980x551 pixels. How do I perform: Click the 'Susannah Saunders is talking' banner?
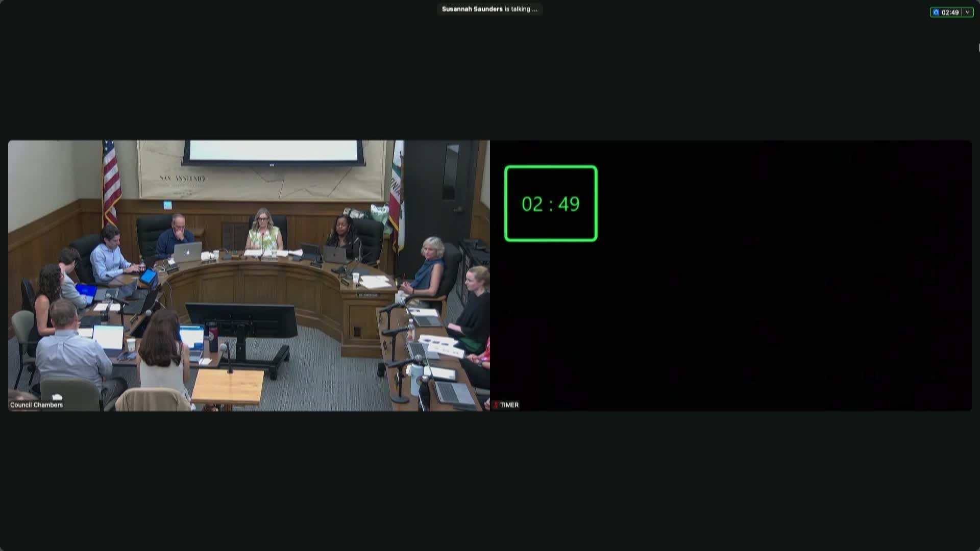coord(489,9)
